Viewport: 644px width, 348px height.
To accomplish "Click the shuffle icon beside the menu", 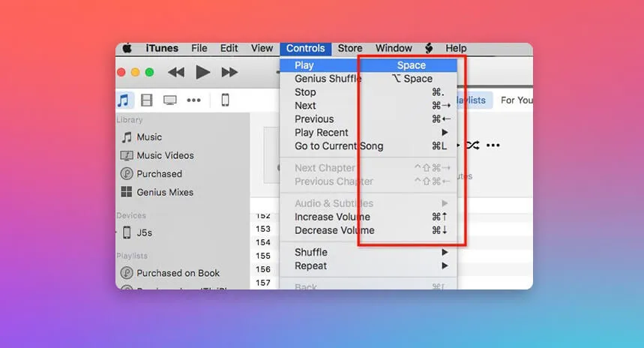I will 472,145.
